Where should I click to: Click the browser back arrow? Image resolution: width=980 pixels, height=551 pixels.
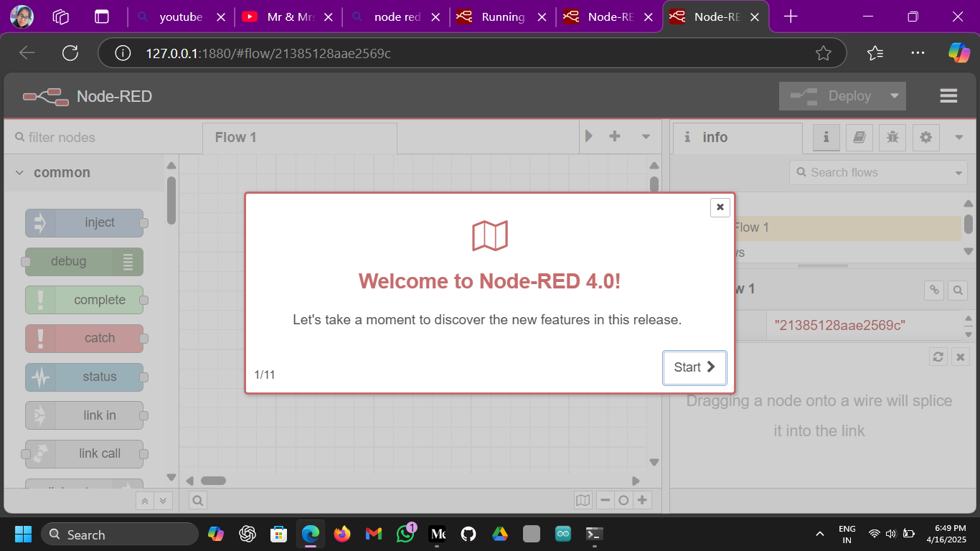[x=27, y=52]
